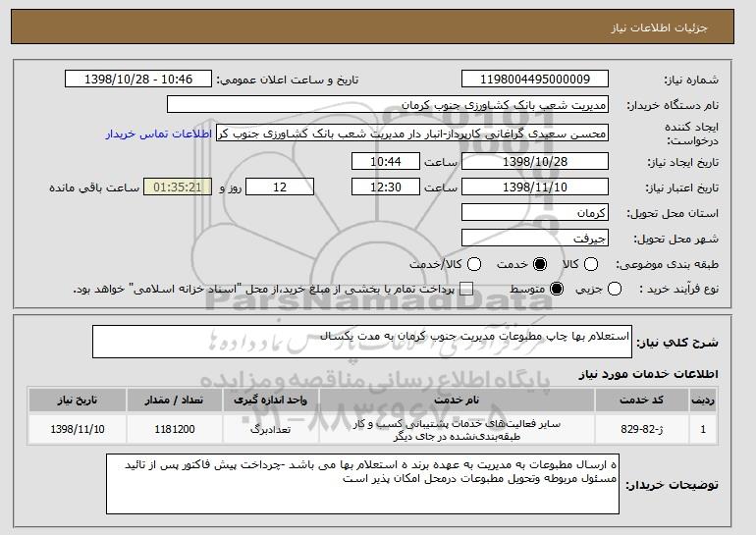The image size is (756, 535).
Task: Click the واحد اندازه گیری column header
Action: [270, 401]
